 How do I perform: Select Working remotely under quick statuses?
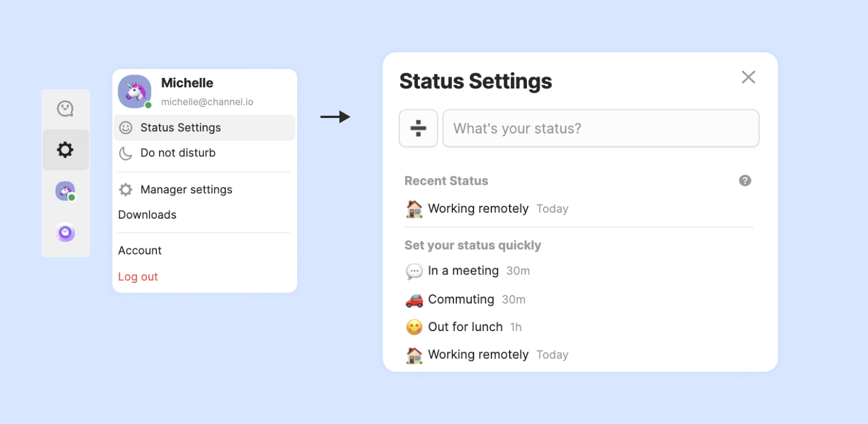(477, 354)
